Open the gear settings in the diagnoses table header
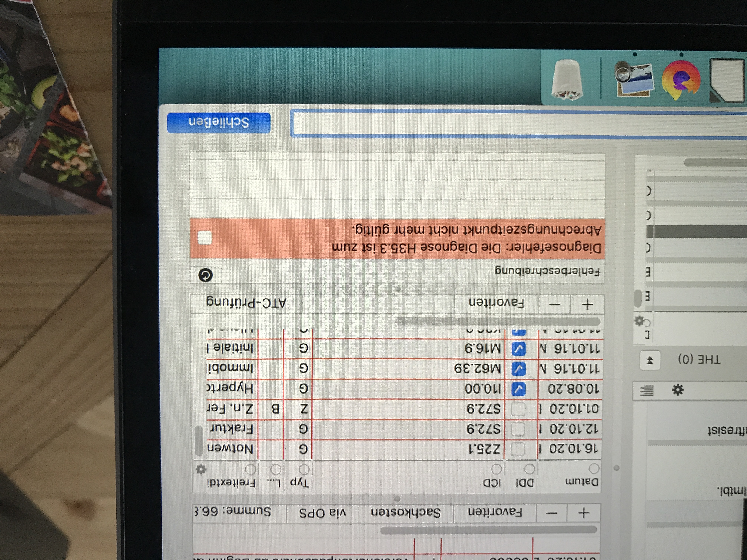This screenshot has height=560, width=747. pyautogui.click(x=201, y=469)
